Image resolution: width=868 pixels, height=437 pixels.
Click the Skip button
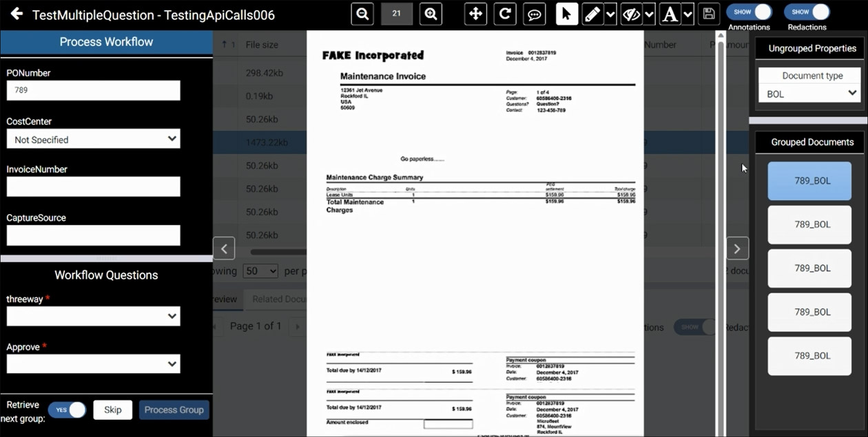click(113, 409)
